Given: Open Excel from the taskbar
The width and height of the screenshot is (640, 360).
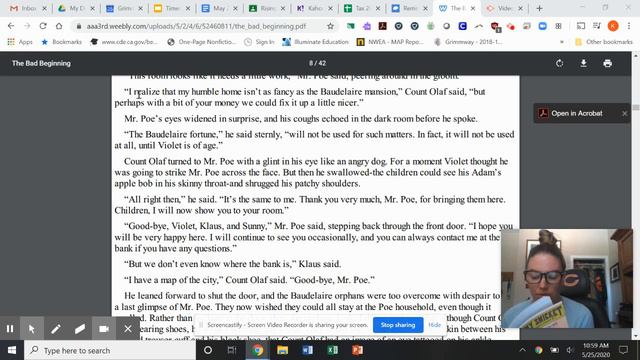Looking at the screenshot, I should click(x=332, y=350).
